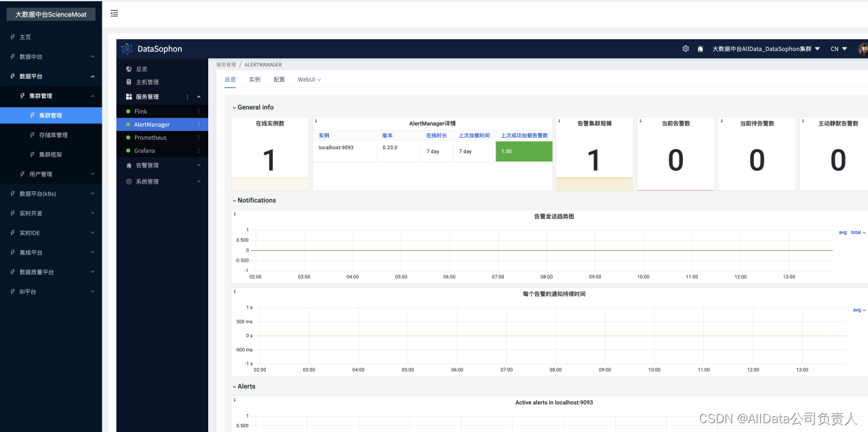868x432 pixels.
Task: Open the more-options dots next to 服务管理
Action: [x=187, y=97]
